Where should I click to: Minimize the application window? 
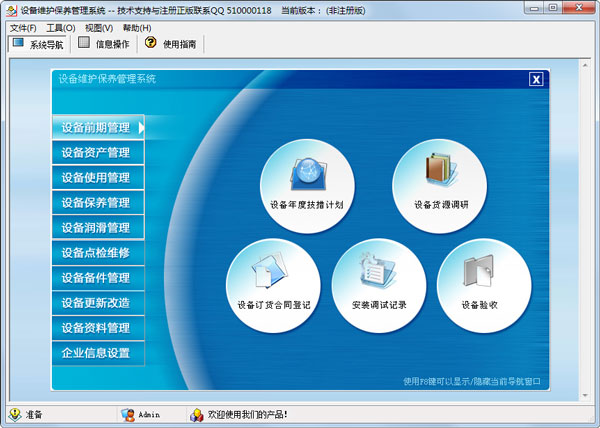tap(535, 8)
